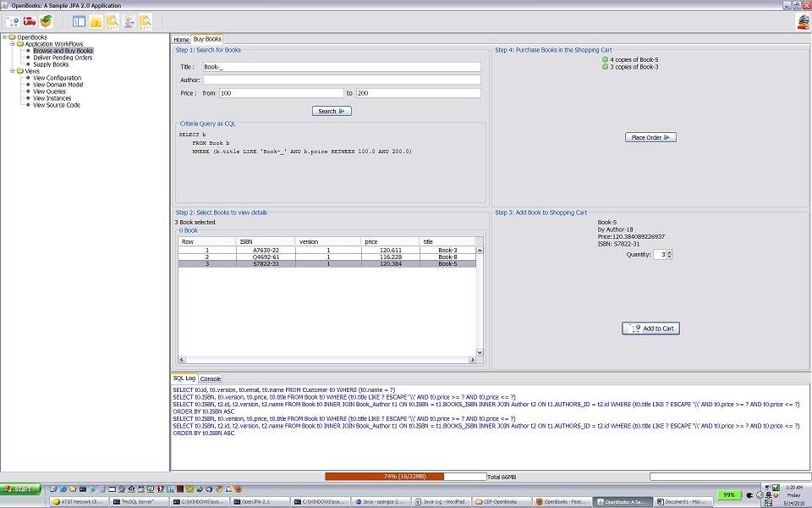This screenshot has width=812, height=508.
Task: Select Deliver Pending Orders in tree
Action: [63, 58]
